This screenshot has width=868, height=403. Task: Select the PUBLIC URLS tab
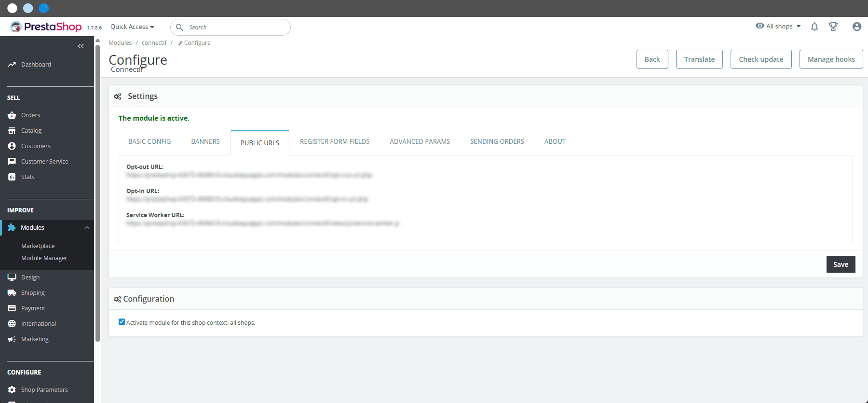coord(260,143)
